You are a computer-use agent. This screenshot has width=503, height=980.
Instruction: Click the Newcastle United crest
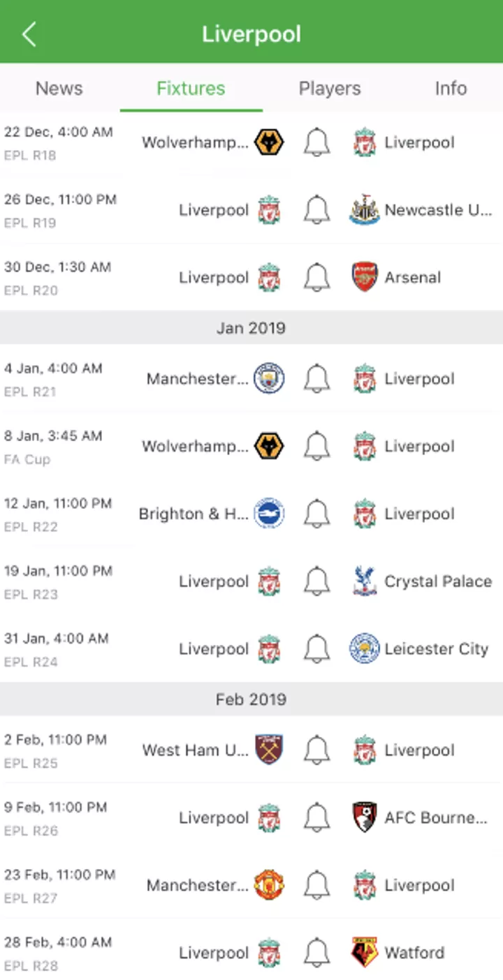coord(365,210)
